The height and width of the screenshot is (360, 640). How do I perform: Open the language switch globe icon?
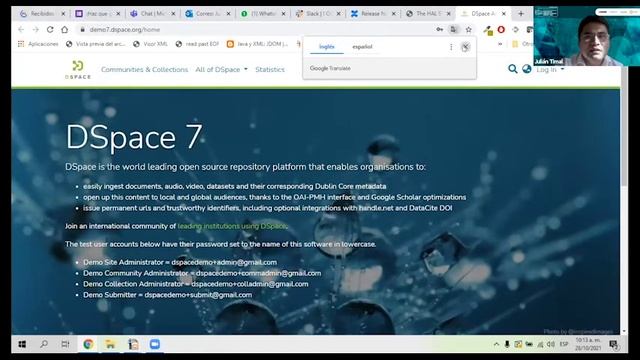[527, 69]
